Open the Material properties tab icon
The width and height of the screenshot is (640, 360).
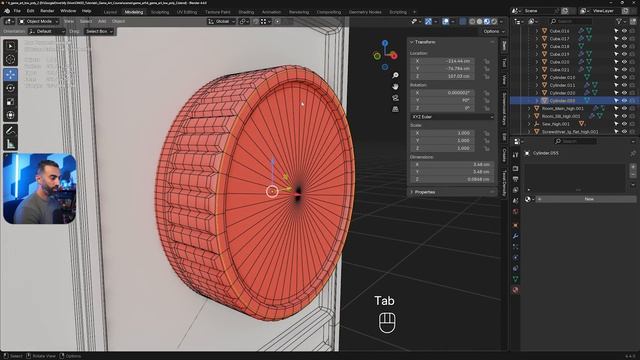pos(516,290)
